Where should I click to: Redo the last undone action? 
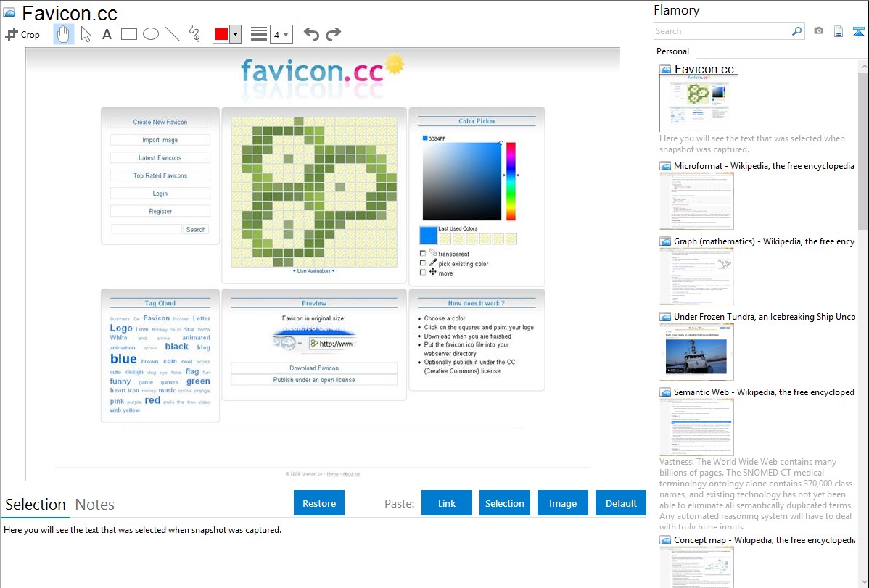(333, 34)
